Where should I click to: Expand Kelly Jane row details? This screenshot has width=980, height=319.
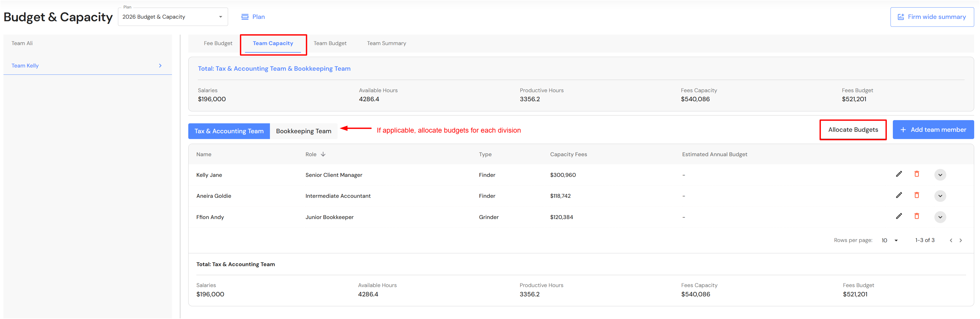(x=940, y=175)
